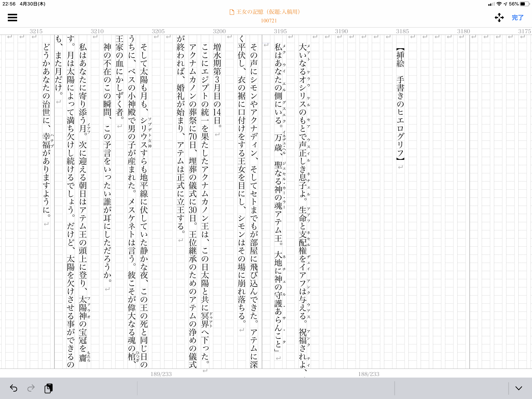
Task: Place cursor in 増水期第3月目の14日 line
Action: coord(217,84)
